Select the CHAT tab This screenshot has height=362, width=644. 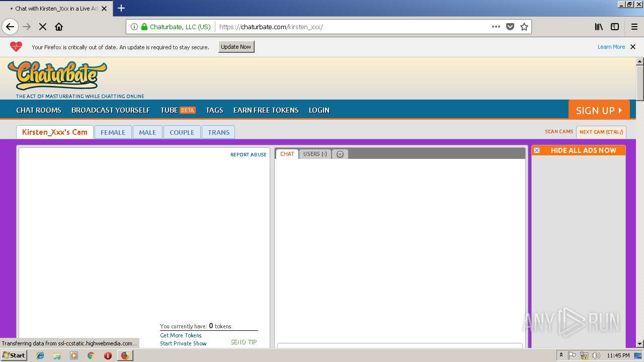coord(287,154)
